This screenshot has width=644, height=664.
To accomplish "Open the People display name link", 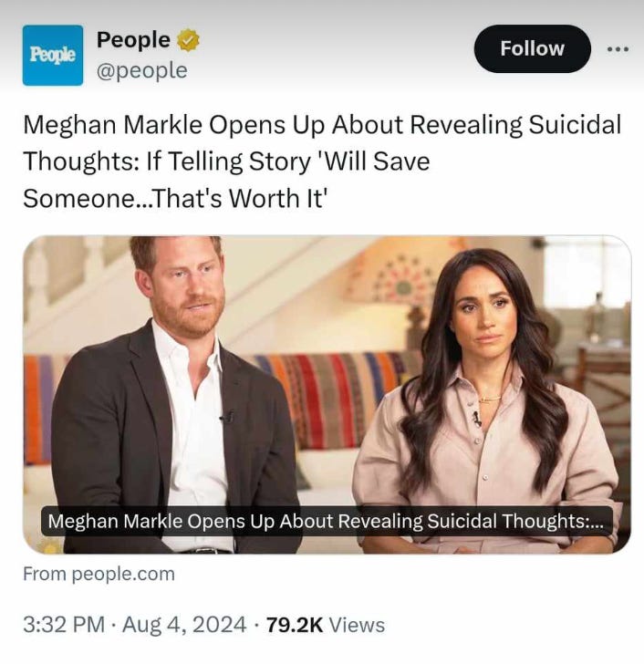I will [133, 40].
